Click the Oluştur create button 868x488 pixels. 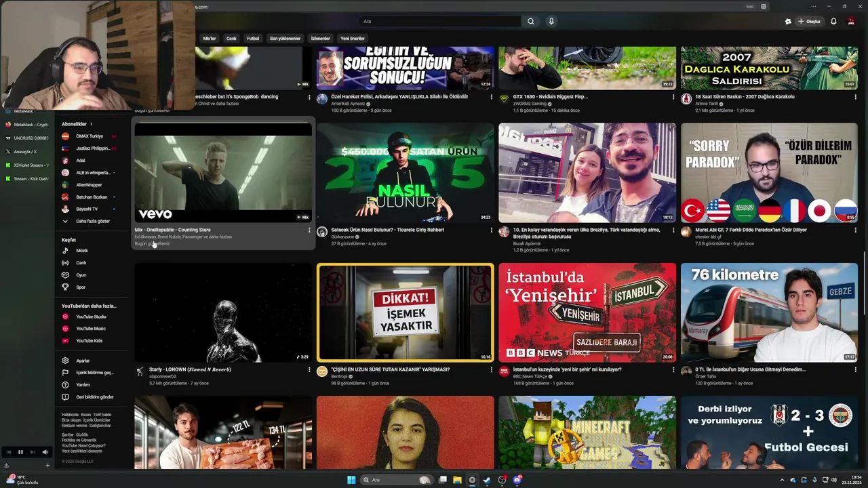tap(810, 21)
